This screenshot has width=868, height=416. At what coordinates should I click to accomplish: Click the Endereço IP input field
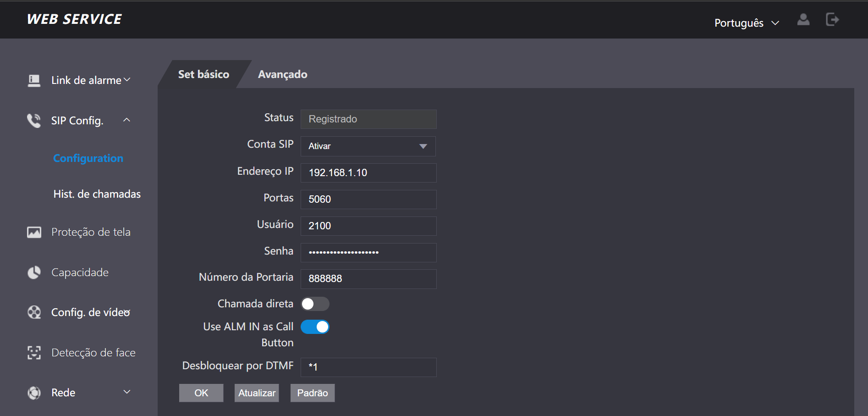(368, 173)
